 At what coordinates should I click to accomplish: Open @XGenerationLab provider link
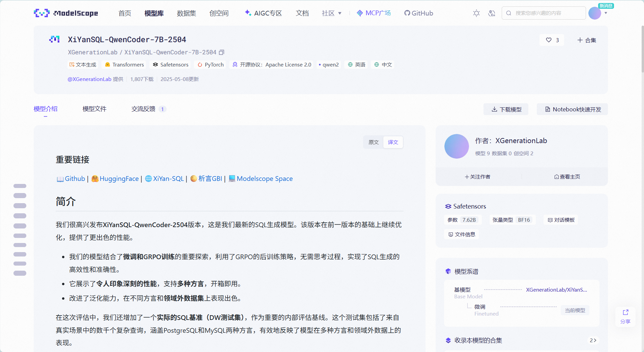coord(89,79)
